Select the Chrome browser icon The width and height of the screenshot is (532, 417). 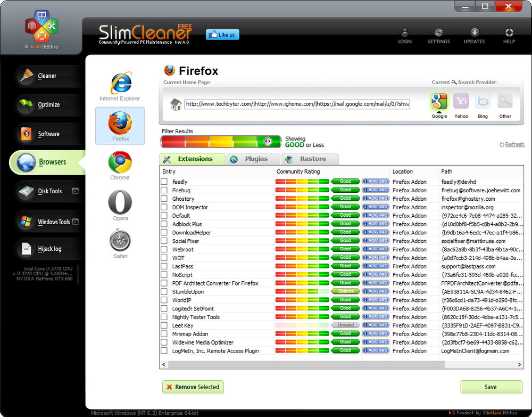point(120,166)
